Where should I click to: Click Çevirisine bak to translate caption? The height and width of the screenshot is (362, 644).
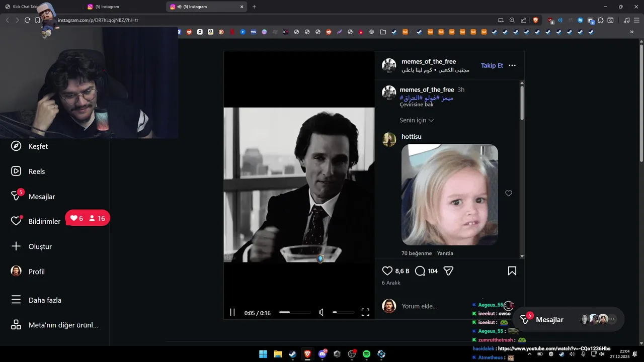(417, 105)
